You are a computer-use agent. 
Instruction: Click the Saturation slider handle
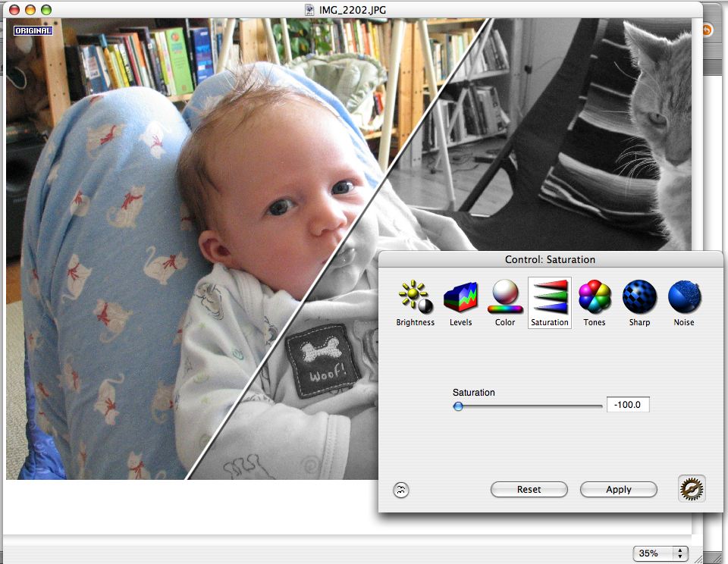click(458, 406)
